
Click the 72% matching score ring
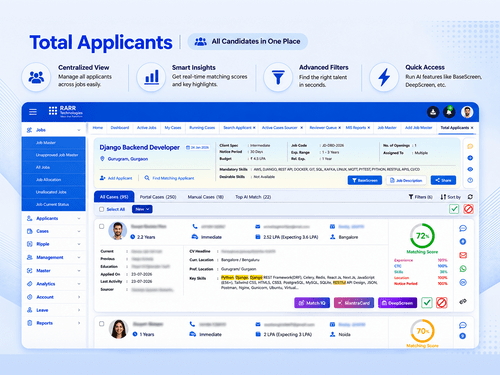[422, 236]
